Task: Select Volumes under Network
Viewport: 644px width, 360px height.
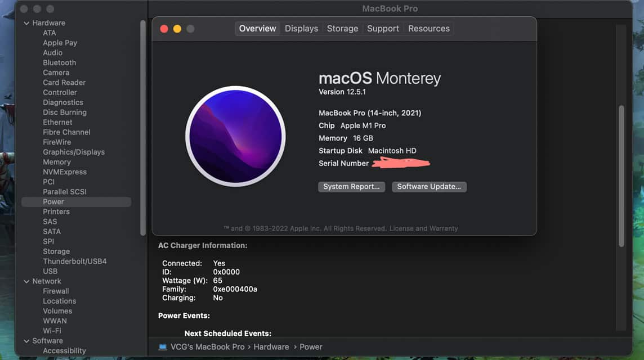Action: click(x=57, y=311)
